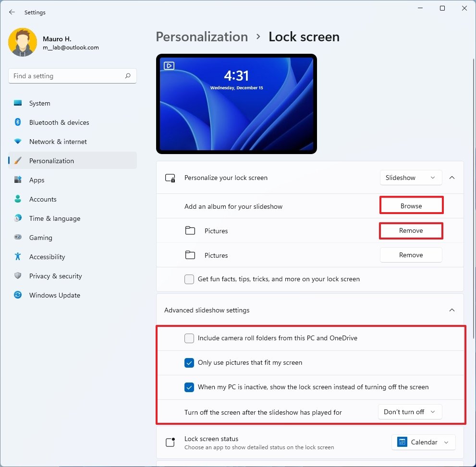Click the Lock screen status label
This screenshot has width=476, height=467.
(211, 439)
